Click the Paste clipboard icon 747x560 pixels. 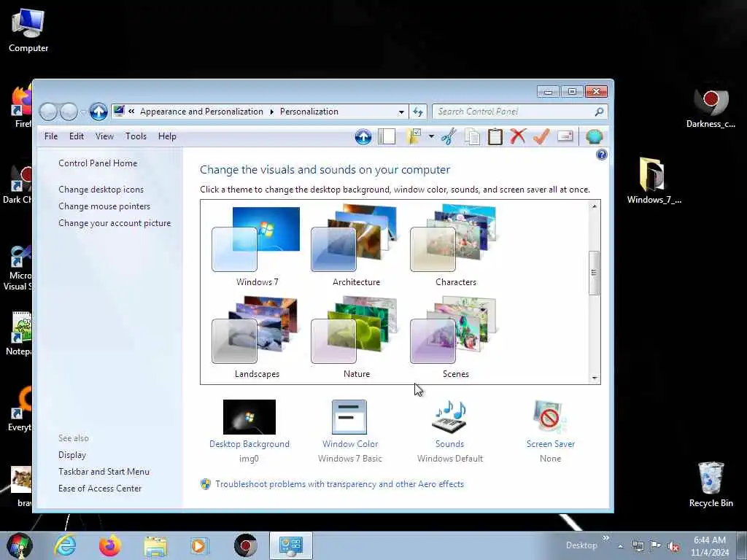click(495, 136)
